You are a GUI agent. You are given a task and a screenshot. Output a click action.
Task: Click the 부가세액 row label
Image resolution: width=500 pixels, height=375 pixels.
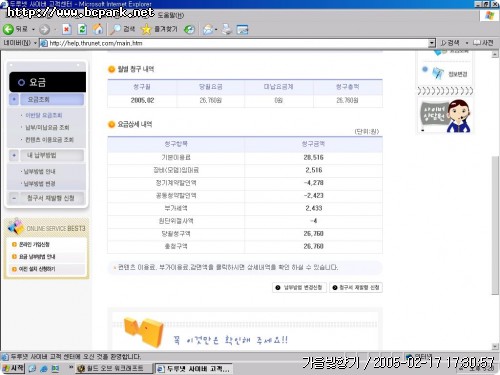coord(176,208)
